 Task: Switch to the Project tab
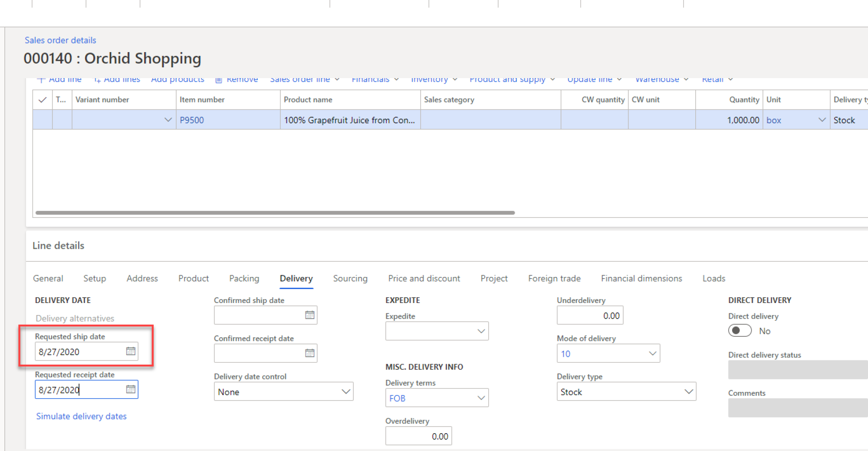click(x=494, y=278)
